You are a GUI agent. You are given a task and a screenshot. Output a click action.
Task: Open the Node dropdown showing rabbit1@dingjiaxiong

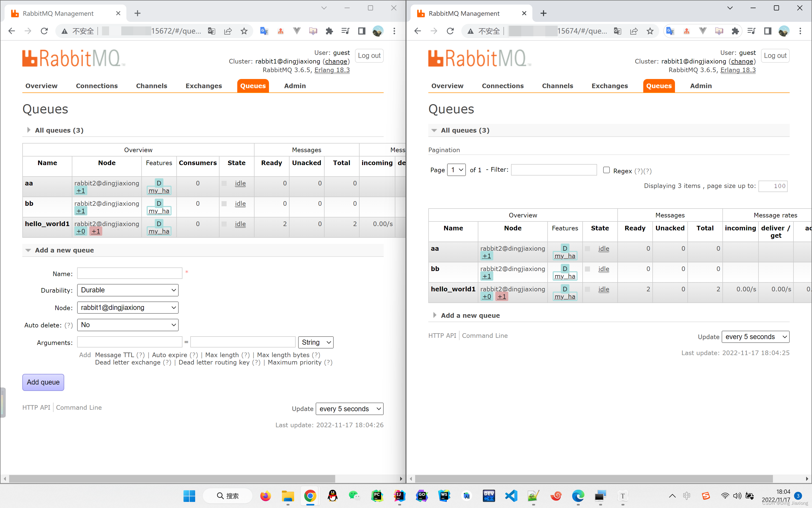click(128, 308)
